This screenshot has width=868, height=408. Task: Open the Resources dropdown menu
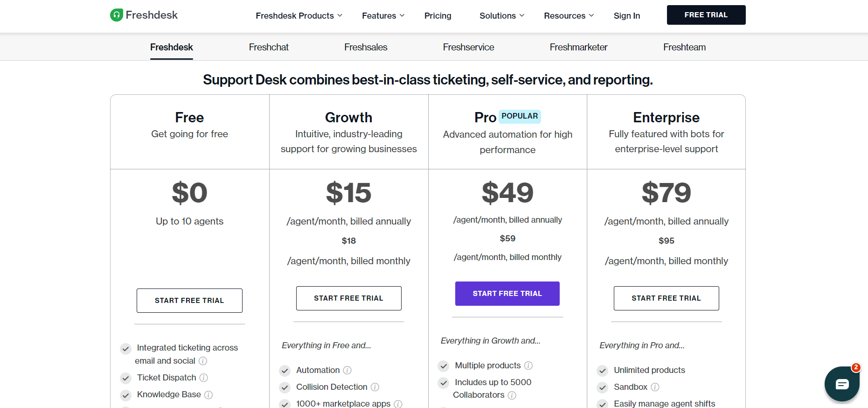pos(569,16)
